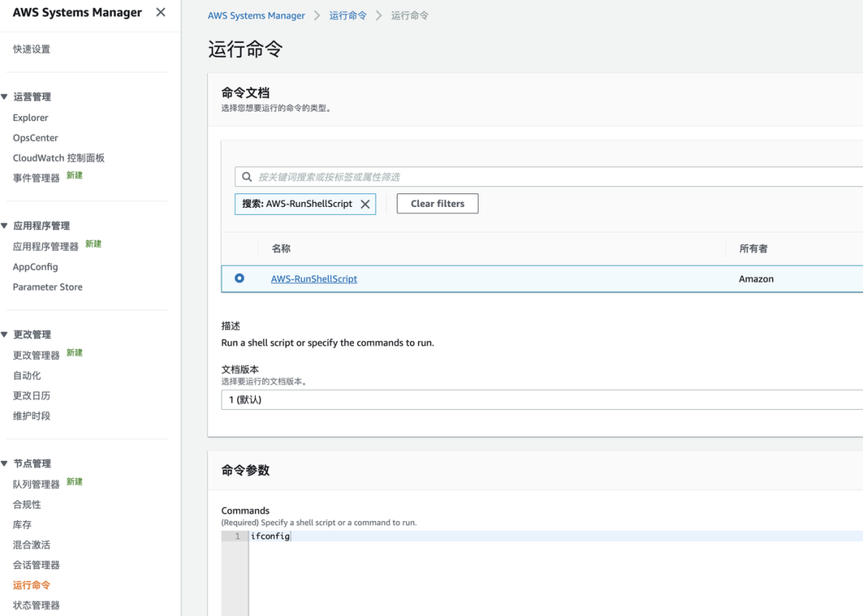Go to 自动化
This screenshot has width=863, height=616.
click(x=26, y=376)
